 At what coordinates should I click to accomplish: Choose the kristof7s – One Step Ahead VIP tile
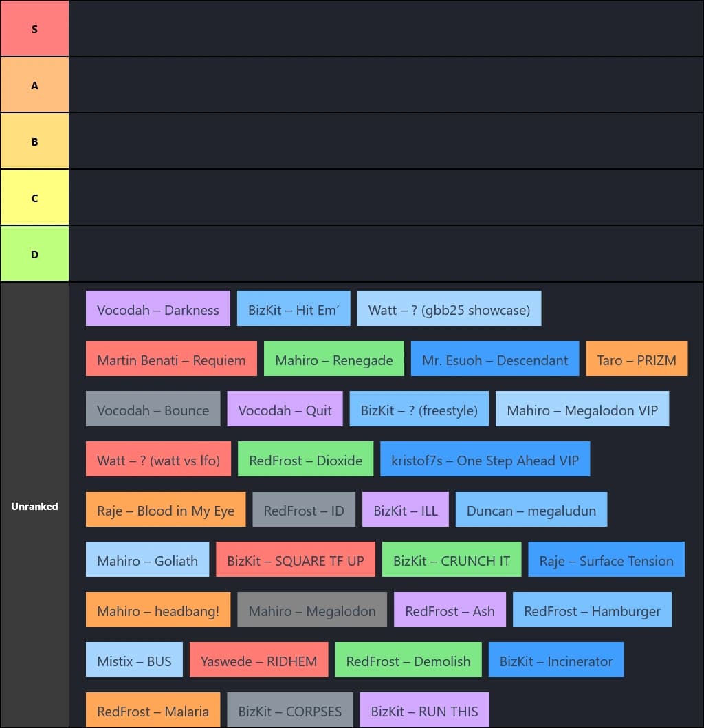[485, 460]
